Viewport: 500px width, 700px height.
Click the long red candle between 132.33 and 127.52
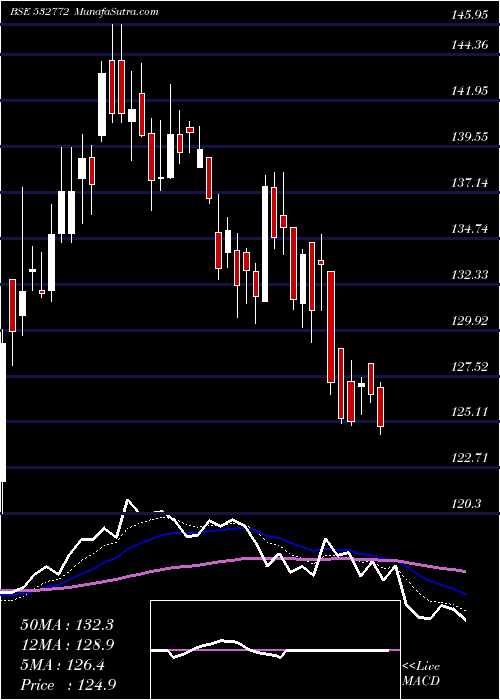pos(331,327)
